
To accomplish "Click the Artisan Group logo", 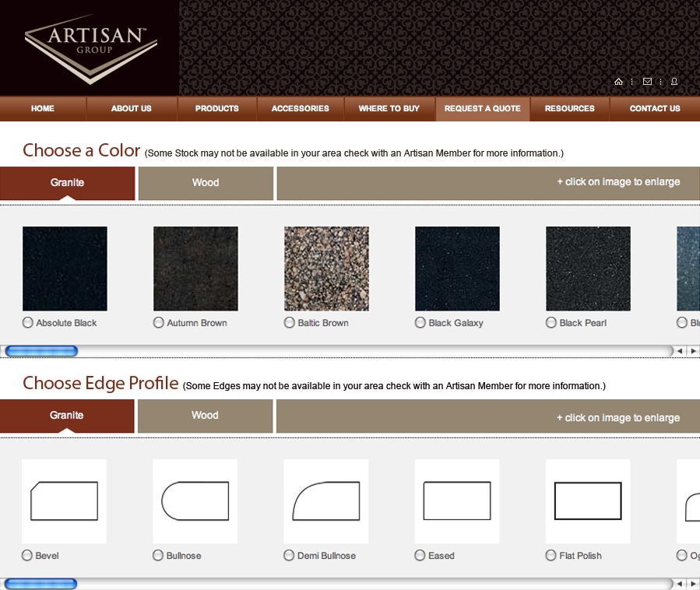I will (91, 49).
